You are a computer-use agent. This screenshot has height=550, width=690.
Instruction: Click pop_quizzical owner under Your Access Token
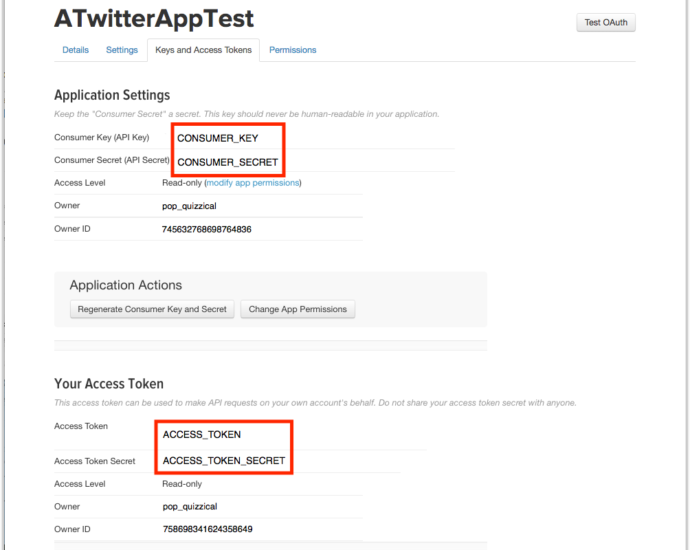[x=190, y=506]
